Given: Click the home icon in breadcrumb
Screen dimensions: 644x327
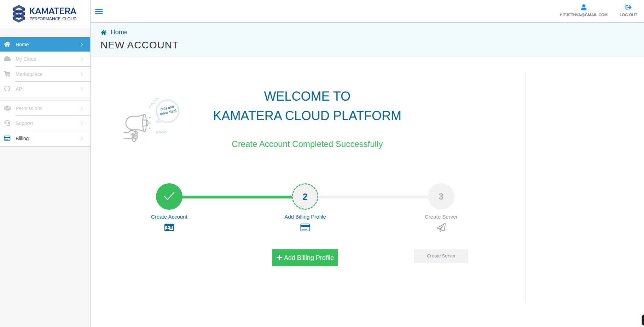Looking at the screenshot, I should click(x=104, y=32).
